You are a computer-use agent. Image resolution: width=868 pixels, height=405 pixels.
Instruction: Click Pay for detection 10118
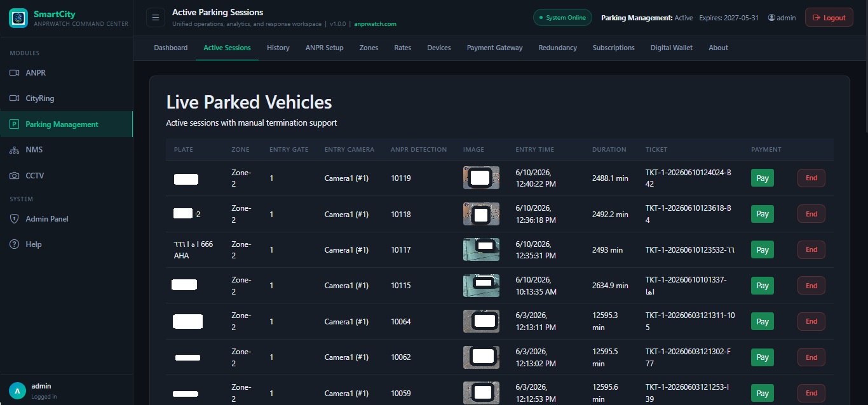(763, 214)
